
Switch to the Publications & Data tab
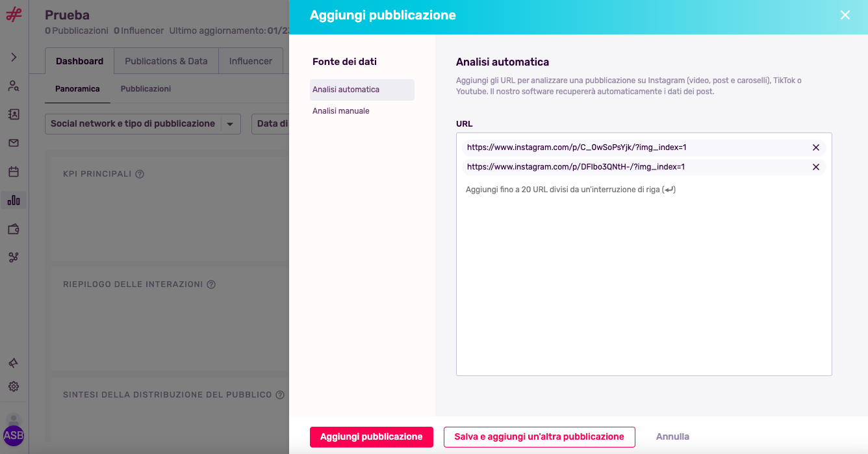click(166, 61)
